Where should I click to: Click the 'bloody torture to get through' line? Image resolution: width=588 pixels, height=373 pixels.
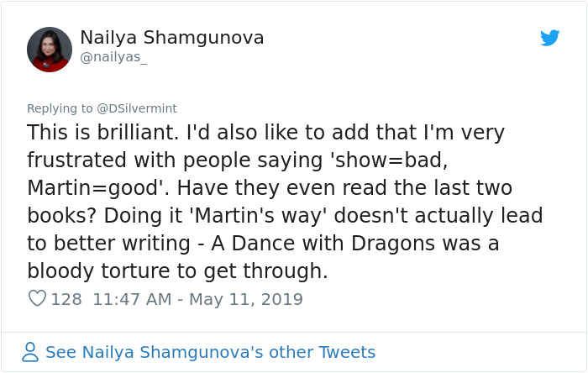[176, 271]
